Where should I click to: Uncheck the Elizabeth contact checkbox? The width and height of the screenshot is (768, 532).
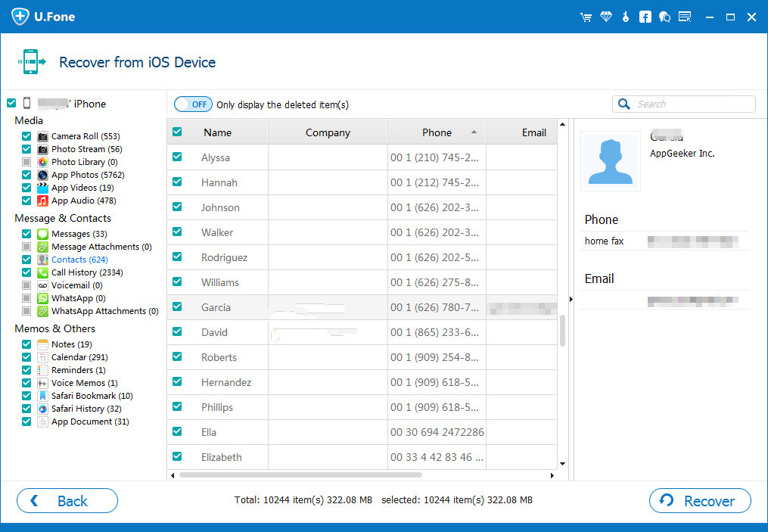pyautogui.click(x=177, y=456)
